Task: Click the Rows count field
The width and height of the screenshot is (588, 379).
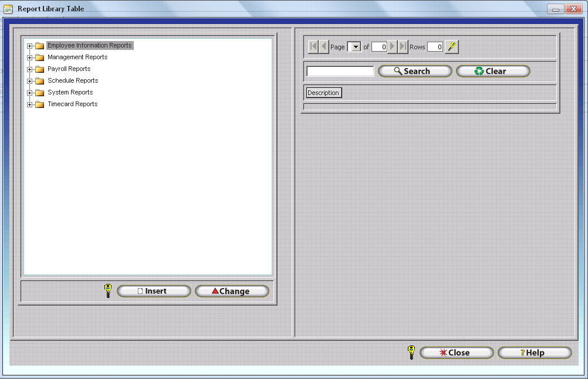Action: 435,47
